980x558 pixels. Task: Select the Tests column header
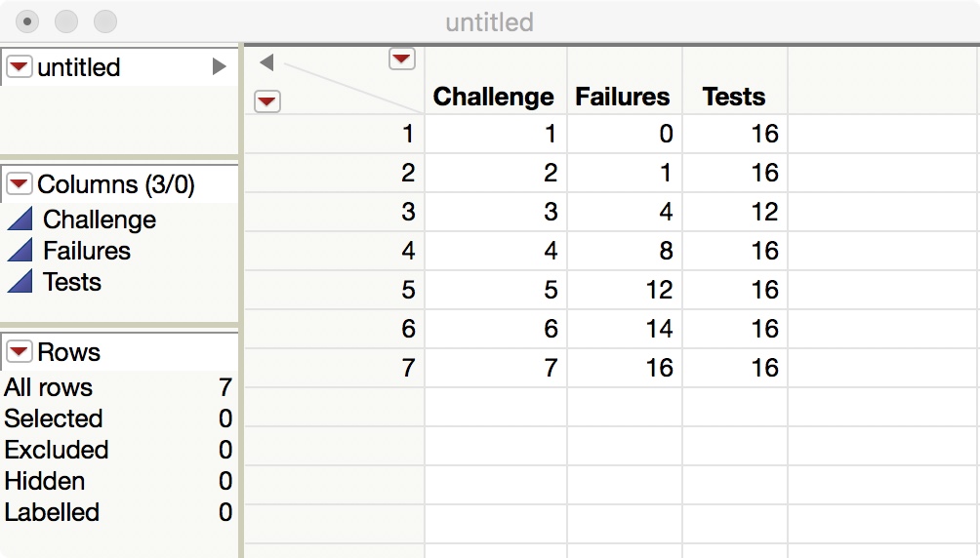734,97
